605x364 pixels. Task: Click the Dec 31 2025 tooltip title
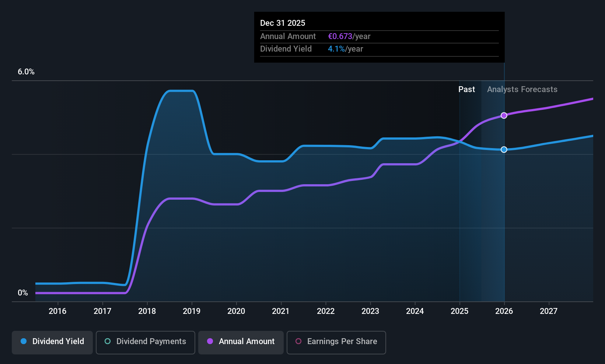coord(283,23)
